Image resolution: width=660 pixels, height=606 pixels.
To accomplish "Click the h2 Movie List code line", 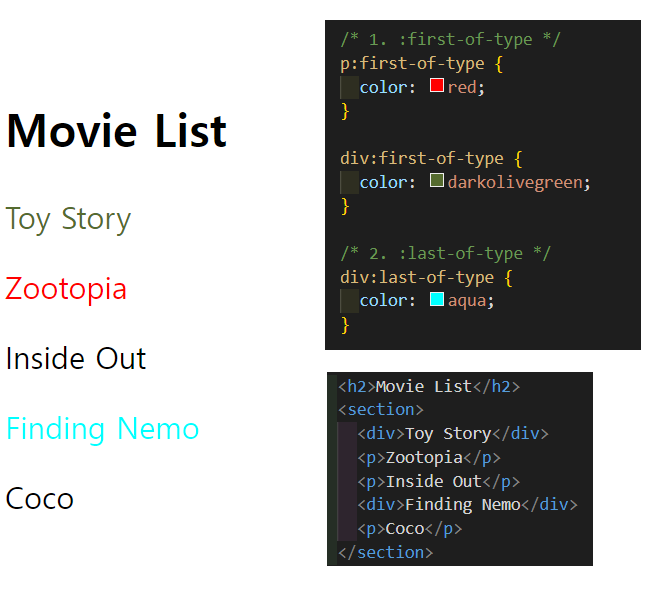I will pos(429,386).
